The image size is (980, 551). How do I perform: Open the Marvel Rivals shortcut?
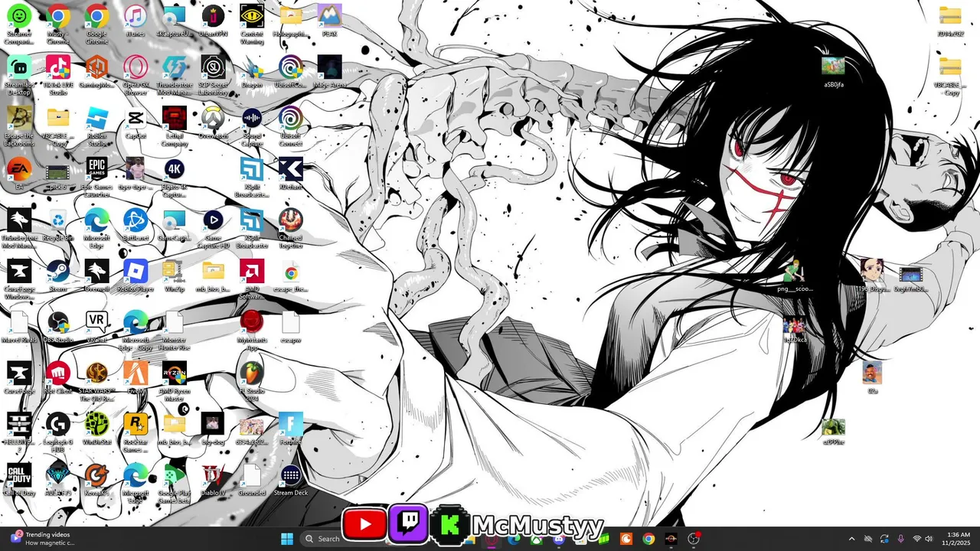pos(19,326)
